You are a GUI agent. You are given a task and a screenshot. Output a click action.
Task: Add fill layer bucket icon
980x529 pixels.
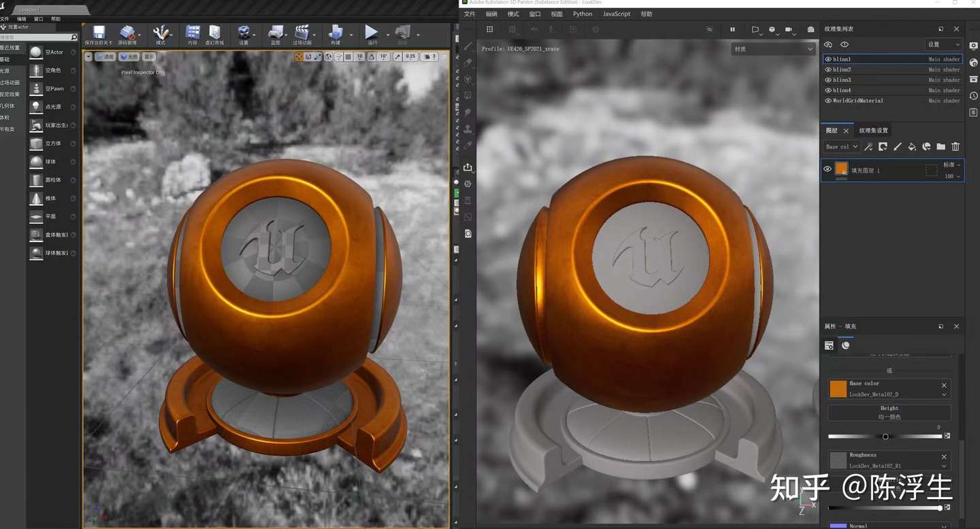pos(912,146)
